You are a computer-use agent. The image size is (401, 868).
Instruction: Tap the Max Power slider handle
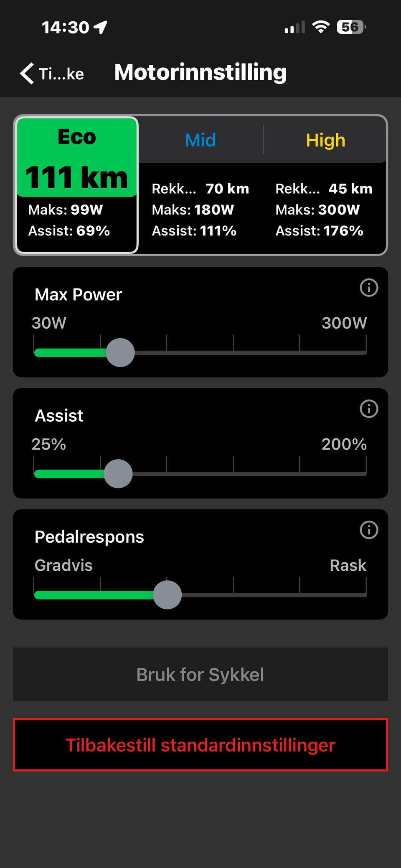pyautogui.click(x=120, y=353)
